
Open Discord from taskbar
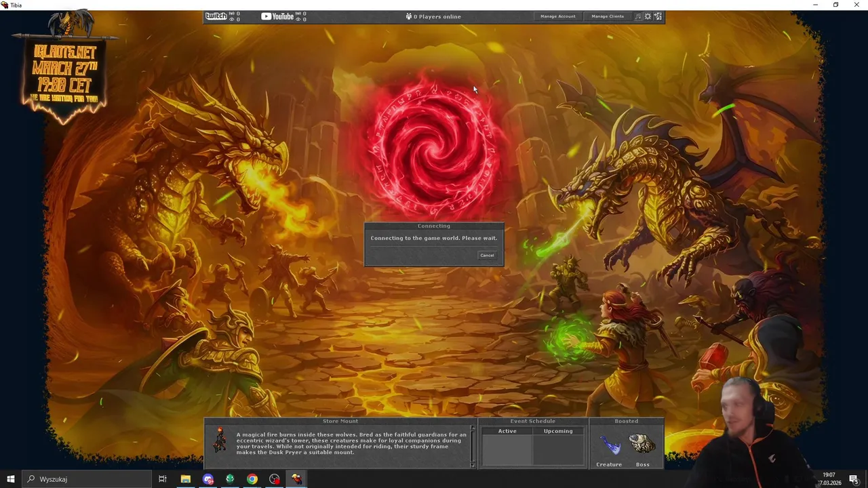[x=208, y=479]
